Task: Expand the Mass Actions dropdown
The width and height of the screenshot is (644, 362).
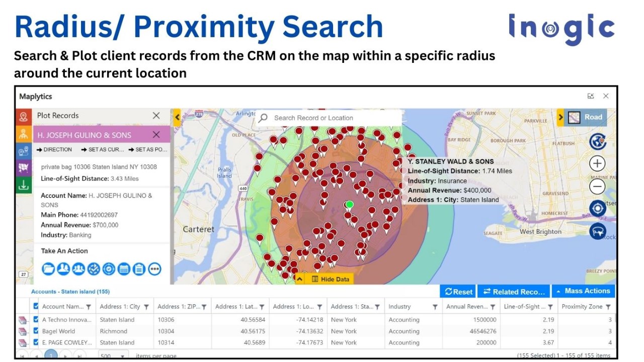Action: pyautogui.click(x=583, y=291)
